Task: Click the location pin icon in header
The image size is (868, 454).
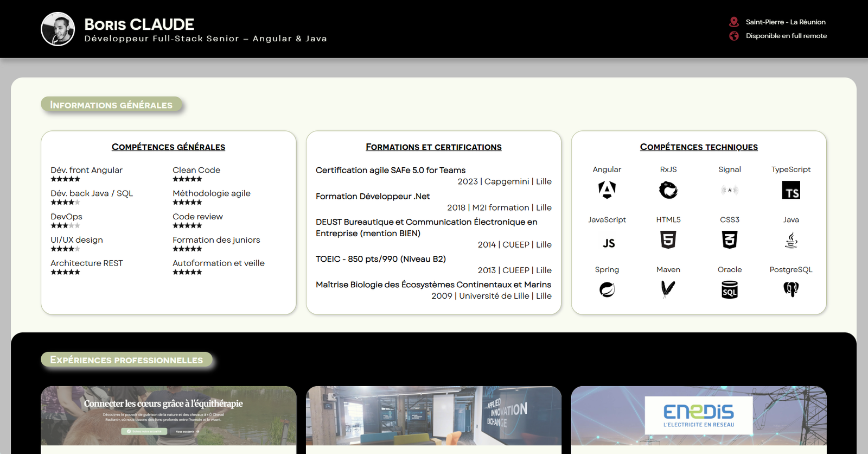Action: tap(734, 22)
